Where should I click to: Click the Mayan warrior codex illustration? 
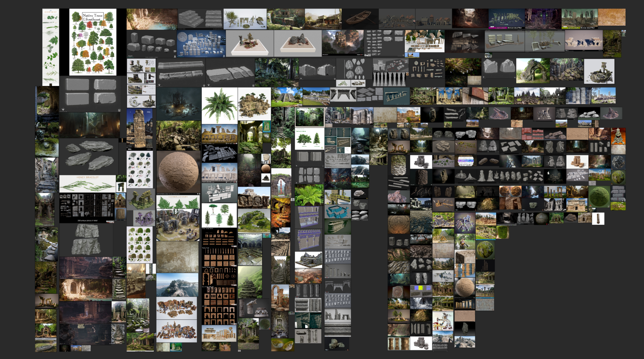(443, 321)
